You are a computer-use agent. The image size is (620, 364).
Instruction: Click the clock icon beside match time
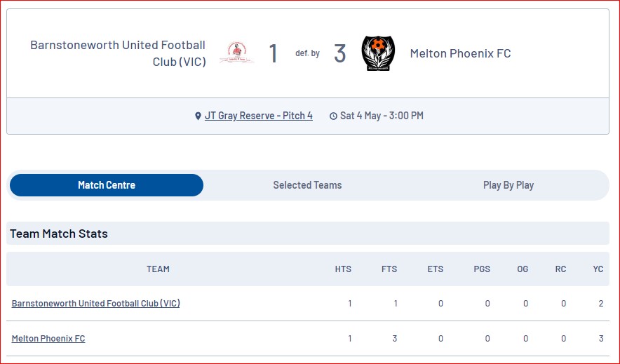[333, 116]
